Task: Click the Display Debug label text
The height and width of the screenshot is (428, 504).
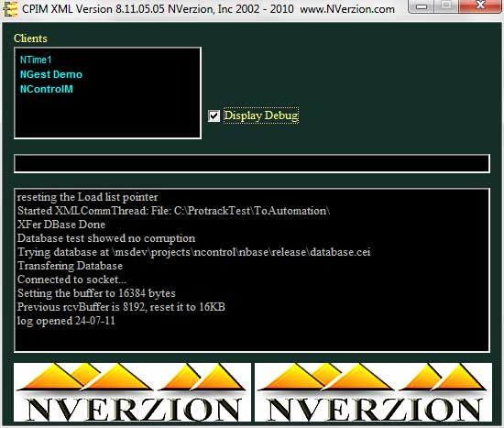Action: coord(261,115)
